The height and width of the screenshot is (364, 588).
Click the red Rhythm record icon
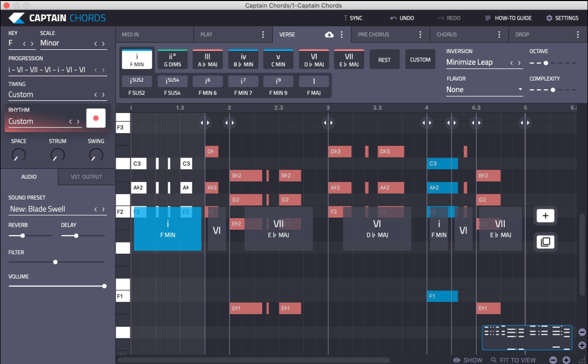click(x=96, y=118)
